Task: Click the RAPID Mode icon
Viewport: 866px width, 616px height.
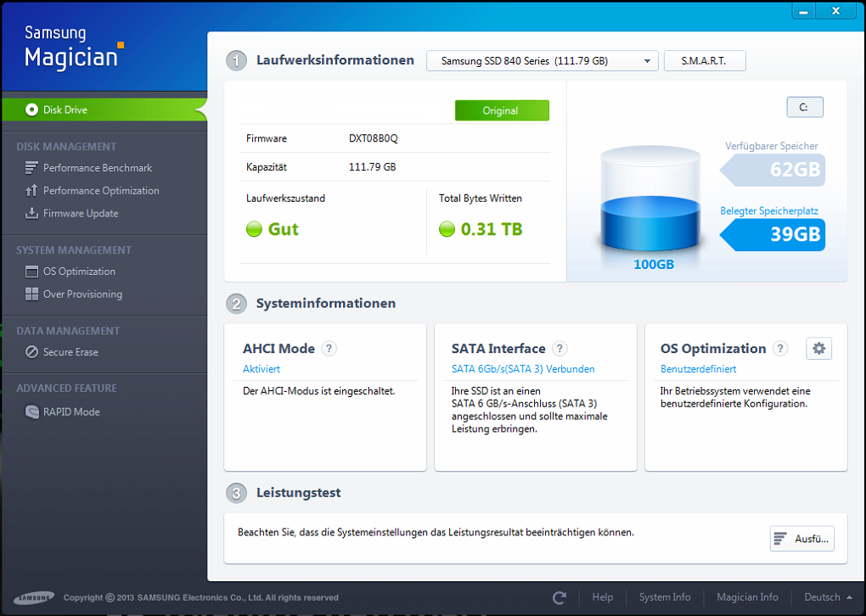Action: point(31,412)
